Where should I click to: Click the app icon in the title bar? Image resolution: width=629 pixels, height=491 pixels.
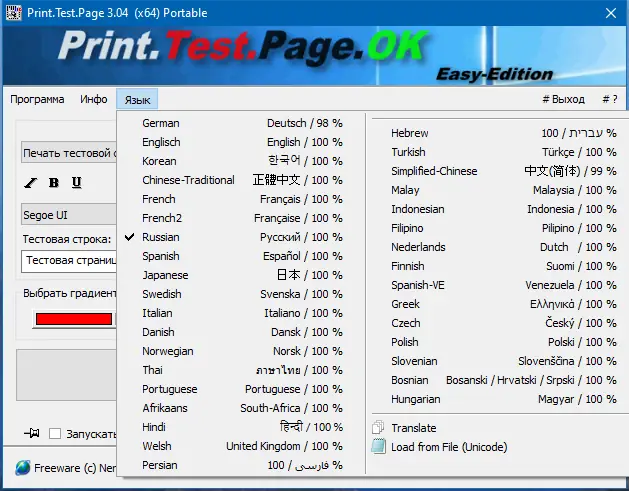point(13,13)
